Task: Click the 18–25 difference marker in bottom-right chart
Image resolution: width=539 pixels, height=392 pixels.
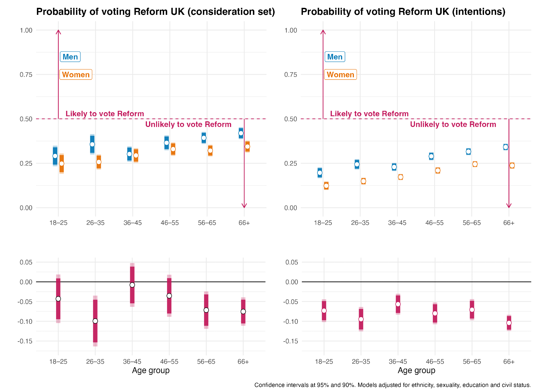Action: tap(324, 311)
